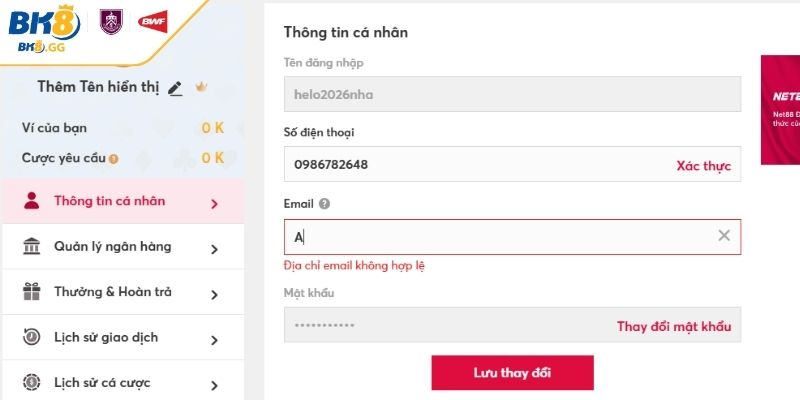Screen dimensions: 800x400
Task: Expand the Thông tin cá nhân chevron
Action: coord(214,203)
